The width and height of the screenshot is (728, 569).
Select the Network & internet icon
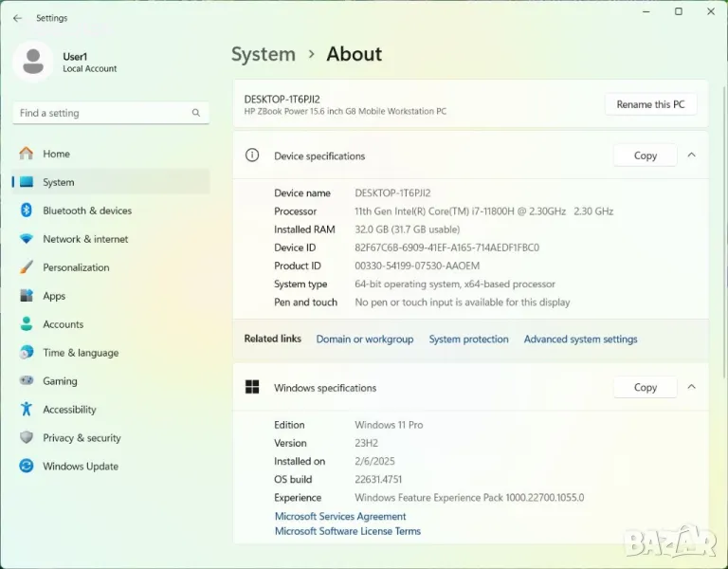(x=27, y=239)
